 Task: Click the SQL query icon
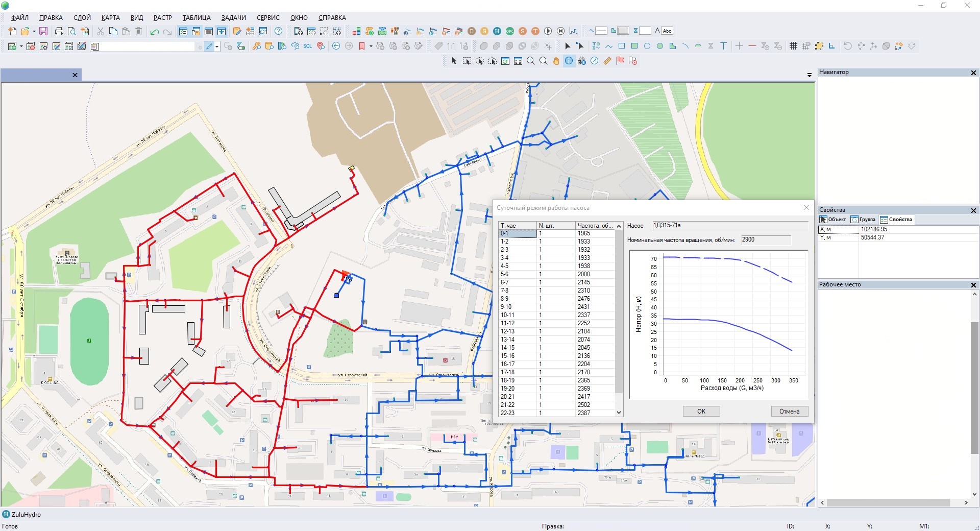point(307,46)
